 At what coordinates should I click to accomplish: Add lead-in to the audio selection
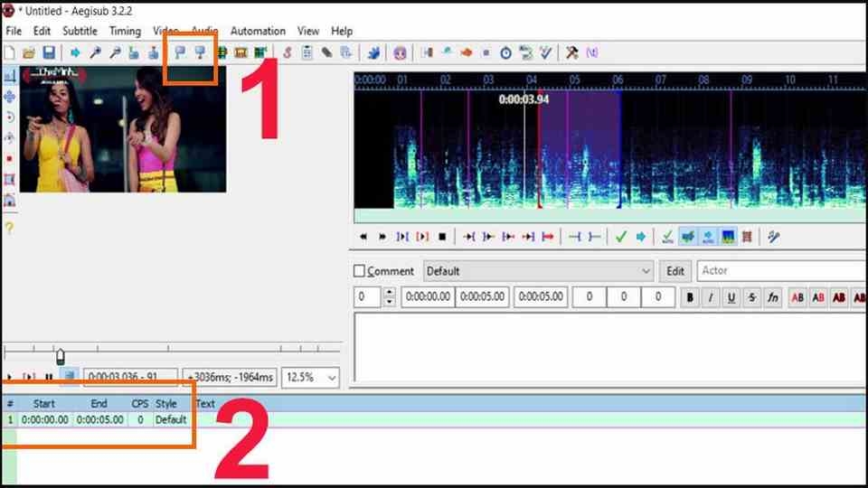[575, 237]
